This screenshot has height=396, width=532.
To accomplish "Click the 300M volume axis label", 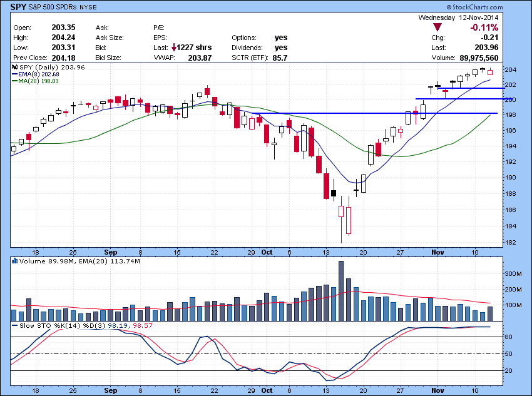I will click(513, 273).
